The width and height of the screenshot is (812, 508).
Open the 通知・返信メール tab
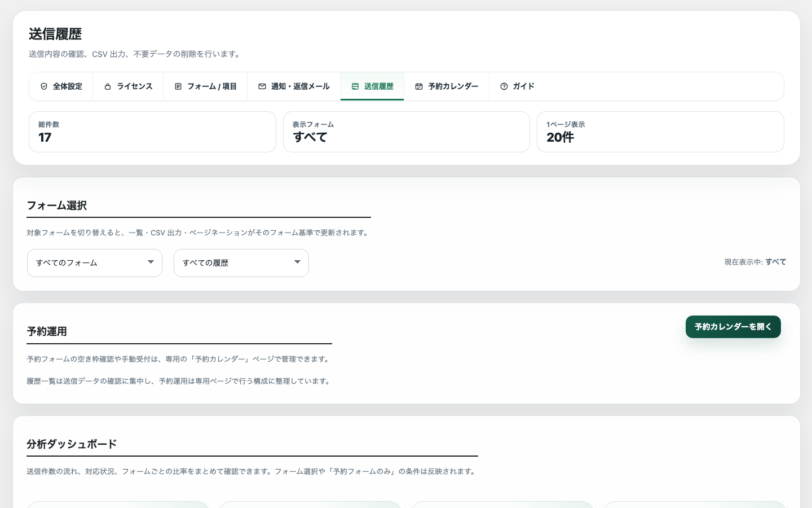point(294,86)
